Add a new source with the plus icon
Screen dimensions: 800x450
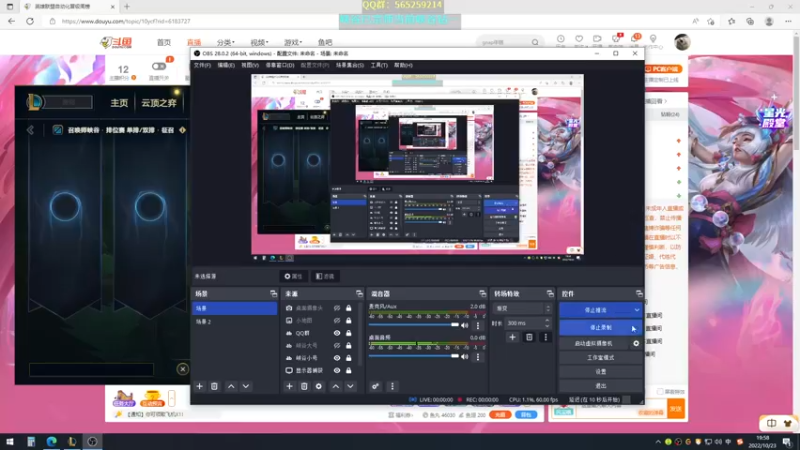[289, 386]
